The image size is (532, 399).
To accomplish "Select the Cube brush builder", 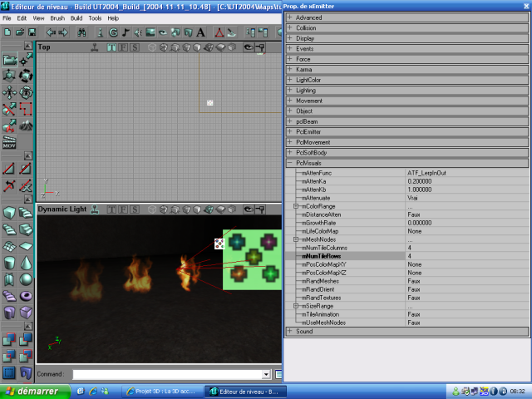I will [x=9, y=213].
